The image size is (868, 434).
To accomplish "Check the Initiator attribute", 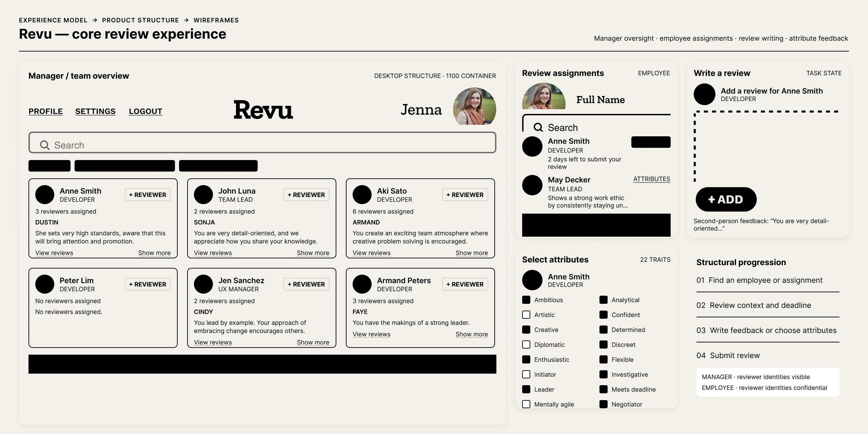I will (526, 374).
